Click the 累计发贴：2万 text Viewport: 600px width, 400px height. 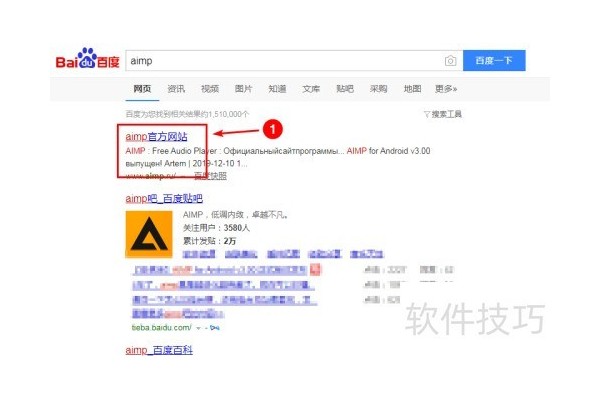coord(209,241)
